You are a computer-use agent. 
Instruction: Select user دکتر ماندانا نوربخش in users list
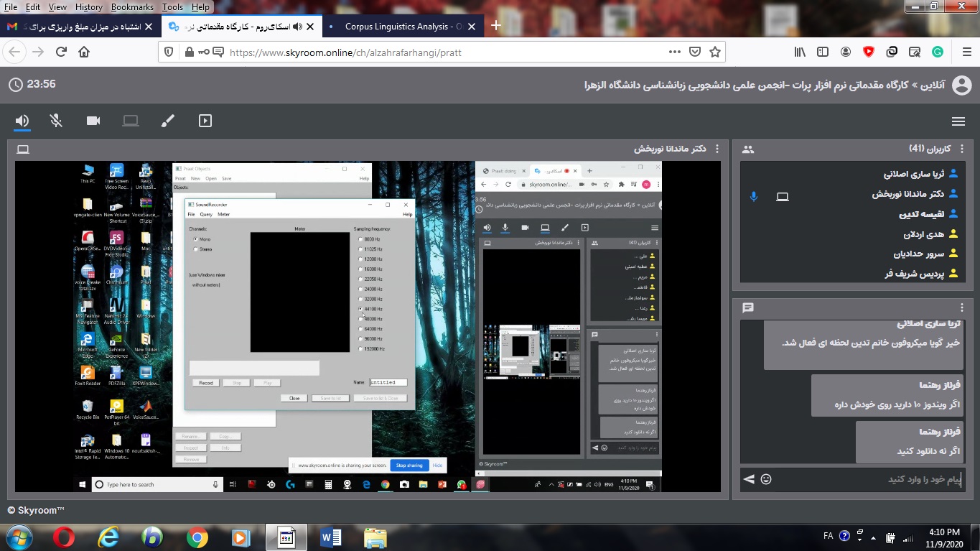click(x=910, y=194)
